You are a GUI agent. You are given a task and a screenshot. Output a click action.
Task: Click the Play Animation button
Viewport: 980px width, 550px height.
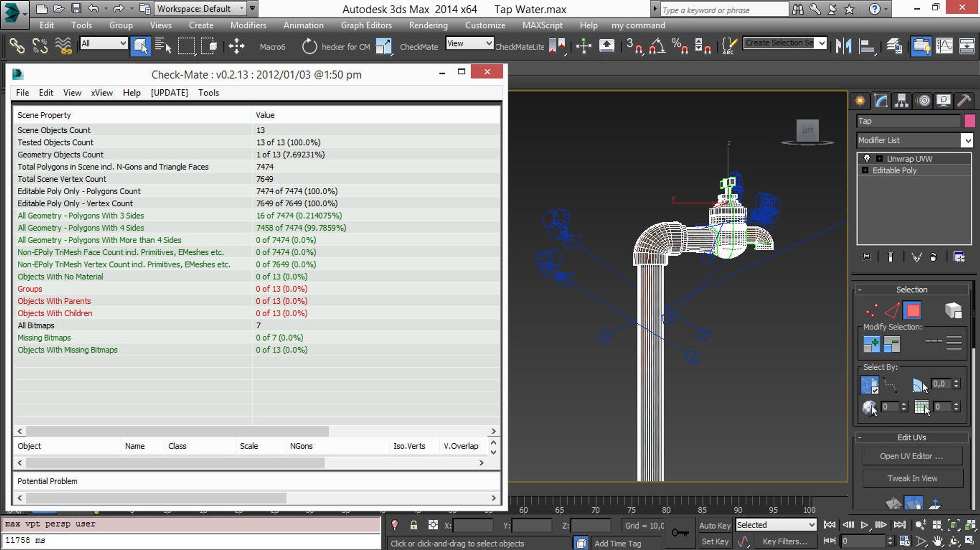(x=864, y=525)
